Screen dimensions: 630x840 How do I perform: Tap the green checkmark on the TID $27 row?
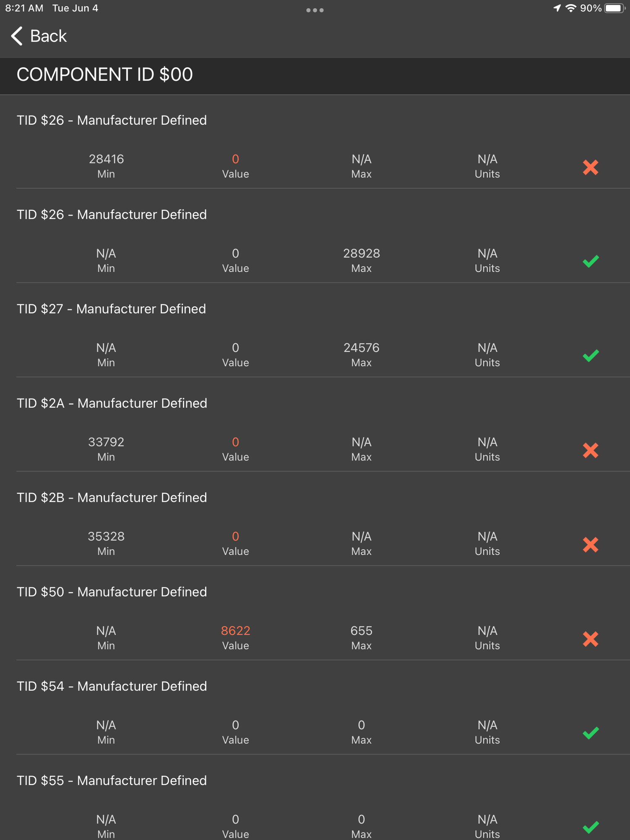point(591,356)
